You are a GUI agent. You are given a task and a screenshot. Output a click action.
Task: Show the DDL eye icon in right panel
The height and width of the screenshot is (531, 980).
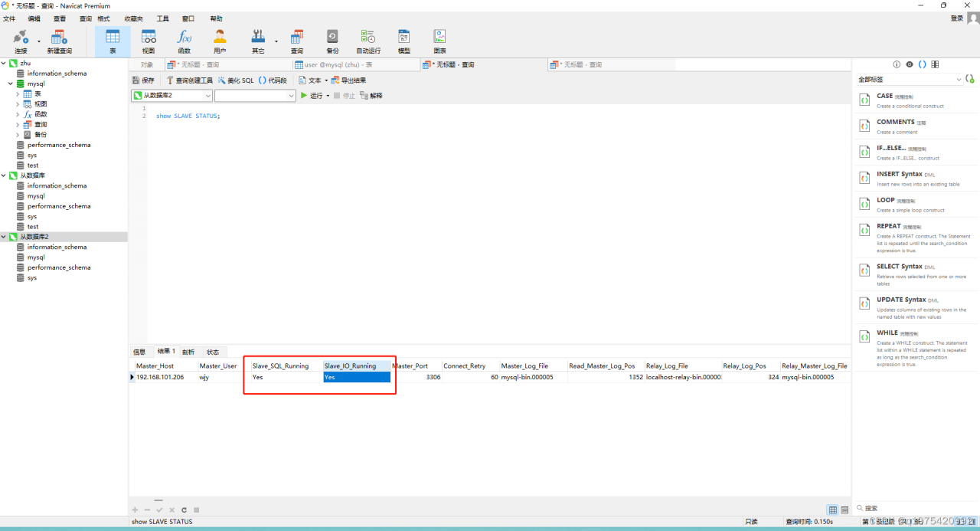point(910,64)
